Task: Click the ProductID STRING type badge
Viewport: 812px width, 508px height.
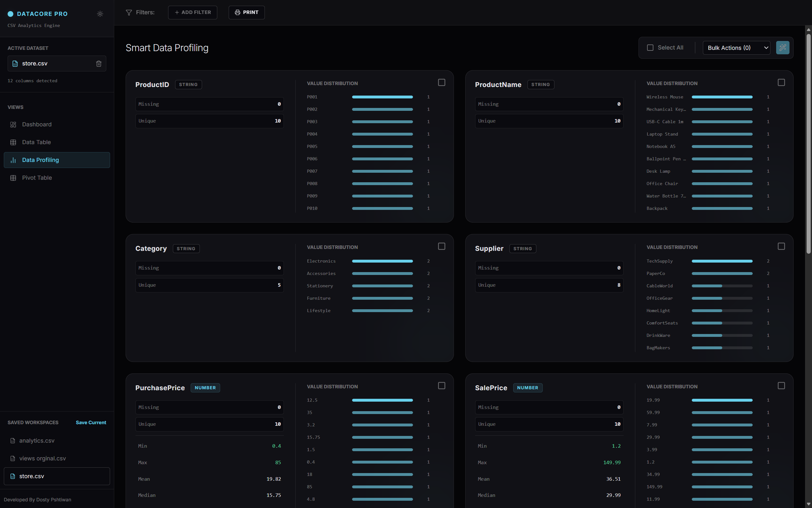Action: coord(188,85)
